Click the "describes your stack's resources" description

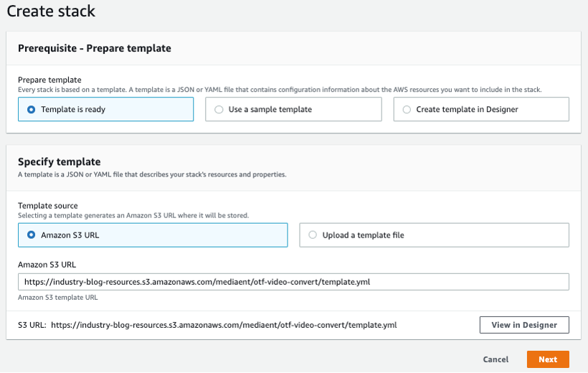point(151,174)
